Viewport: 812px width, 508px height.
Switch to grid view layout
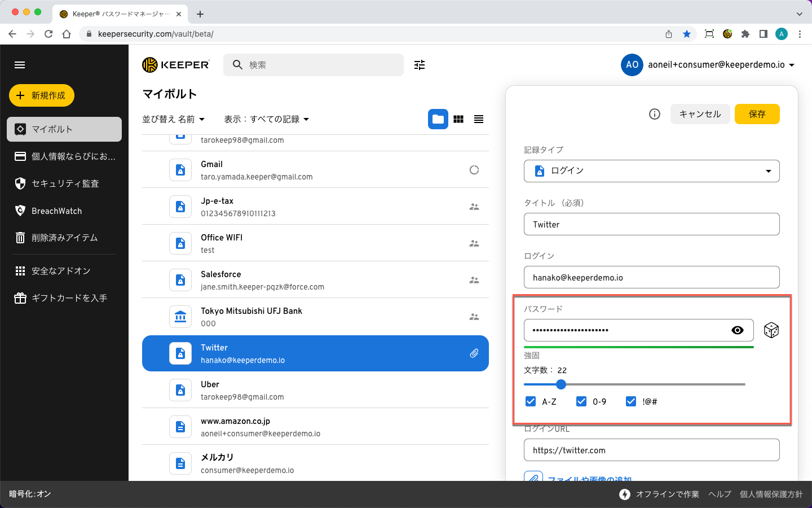pos(458,119)
